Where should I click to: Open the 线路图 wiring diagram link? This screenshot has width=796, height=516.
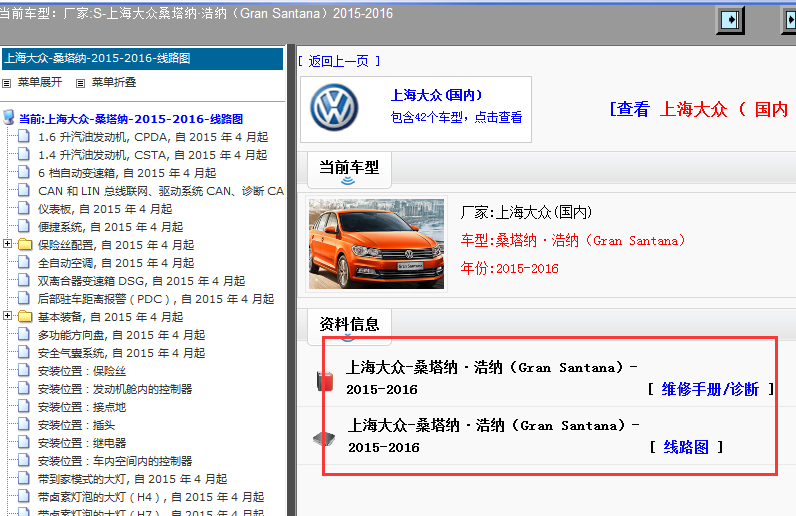point(686,447)
